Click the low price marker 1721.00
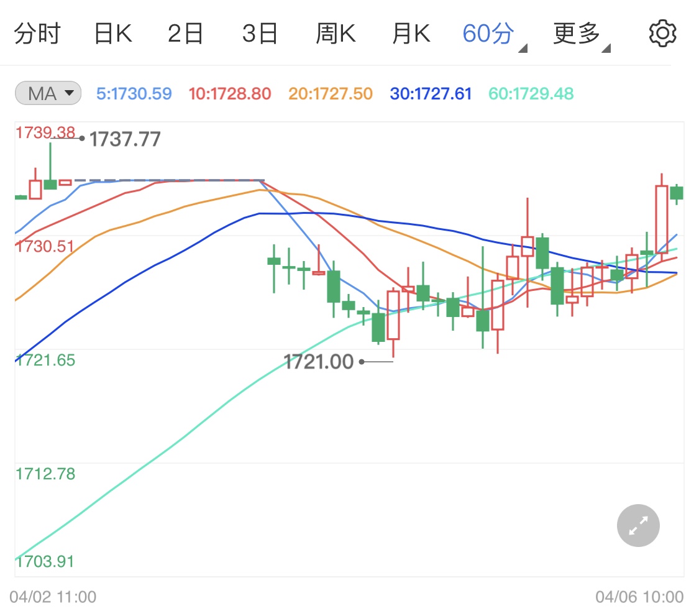Image resolution: width=699 pixels, height=616 pixels. (x=318, y=361)
